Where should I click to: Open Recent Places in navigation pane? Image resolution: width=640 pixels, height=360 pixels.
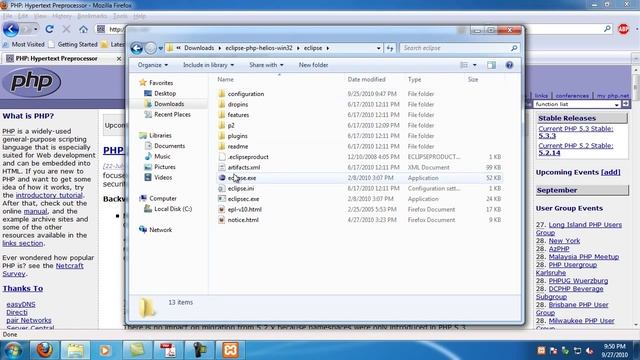pos(172,115)
